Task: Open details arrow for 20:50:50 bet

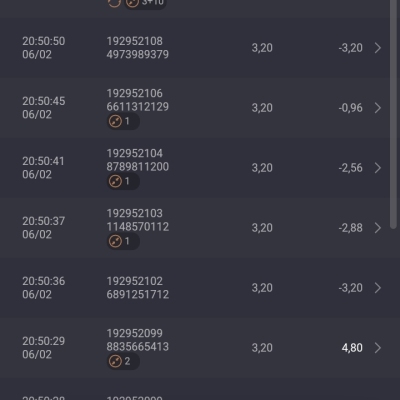Action: coord(378,48)
